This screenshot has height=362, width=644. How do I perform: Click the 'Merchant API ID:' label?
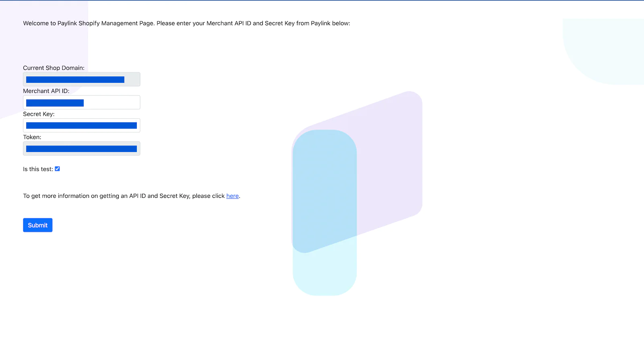coord(46,91)
